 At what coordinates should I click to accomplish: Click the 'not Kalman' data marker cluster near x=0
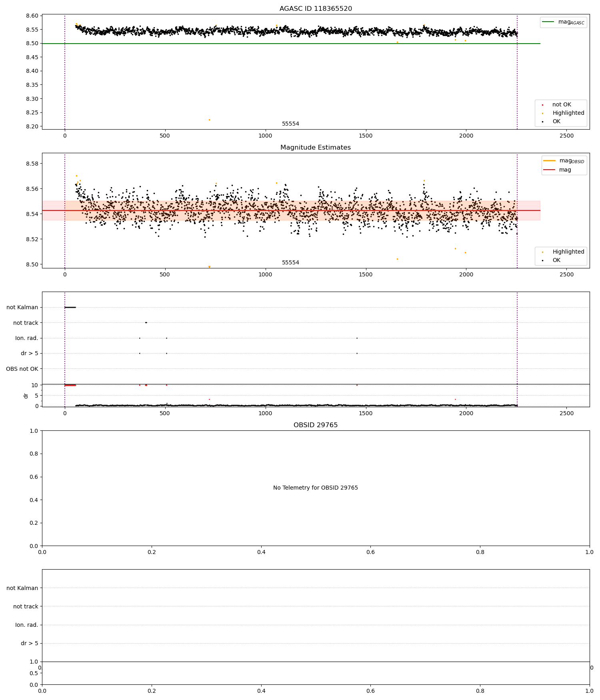tap(70, 308)
